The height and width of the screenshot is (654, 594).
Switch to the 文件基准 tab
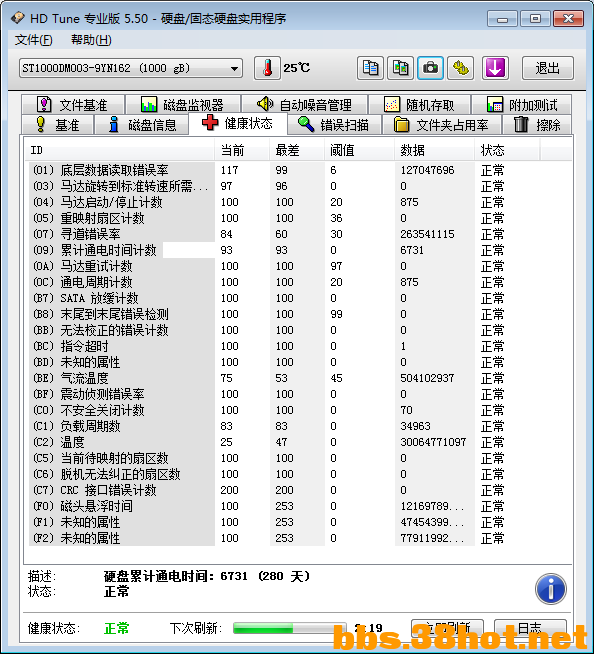73,104
